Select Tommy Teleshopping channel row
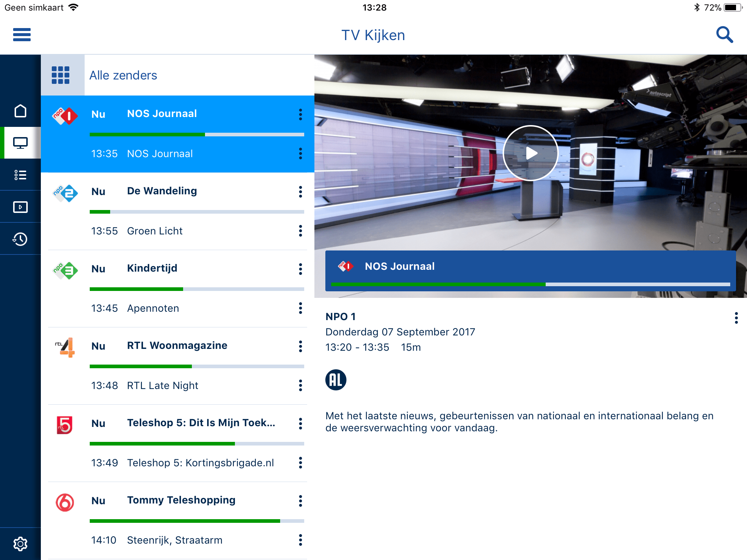 181,500
